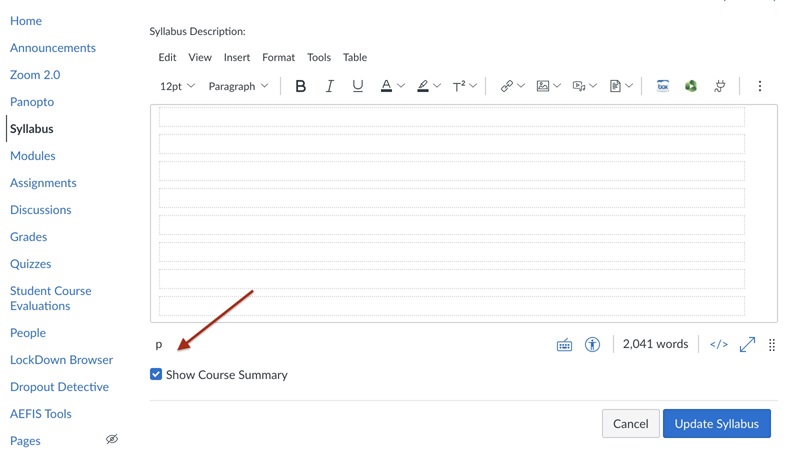The height and width of the screenshot is (453, 793).
Task: Open keyboard shortcuts dialog
Action: [x=564, y=344]
